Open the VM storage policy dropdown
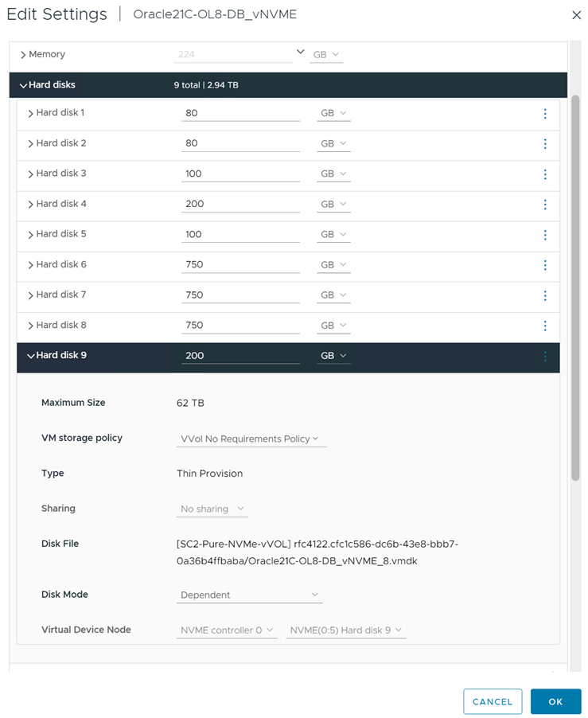 coord(251,439)
